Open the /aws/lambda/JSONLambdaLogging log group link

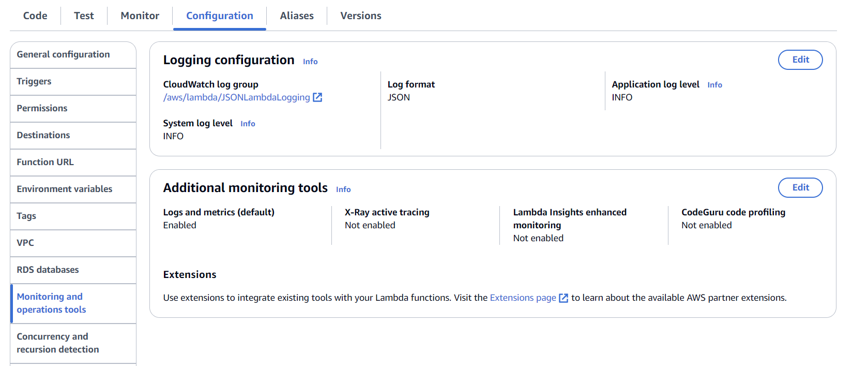pos(236,97)
